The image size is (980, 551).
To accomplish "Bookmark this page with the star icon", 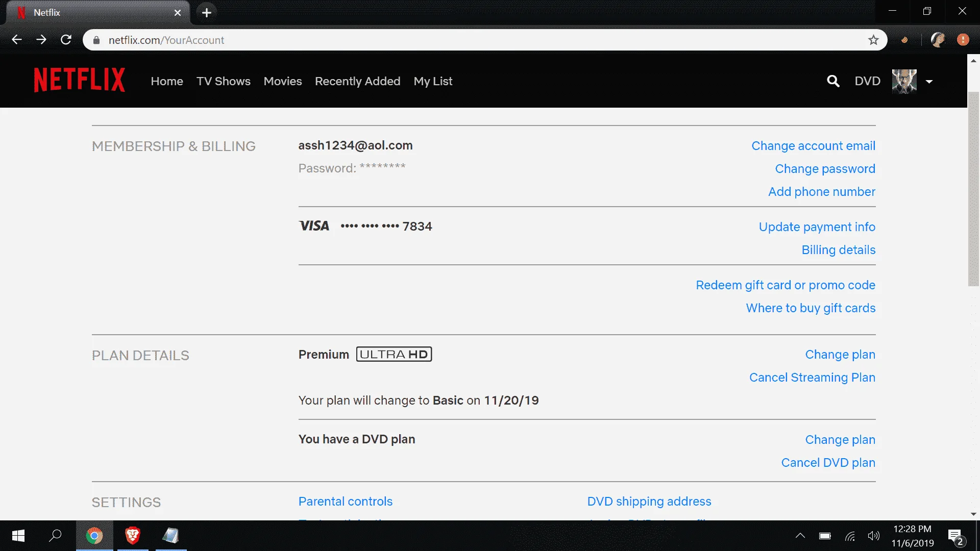I will 873,40.
